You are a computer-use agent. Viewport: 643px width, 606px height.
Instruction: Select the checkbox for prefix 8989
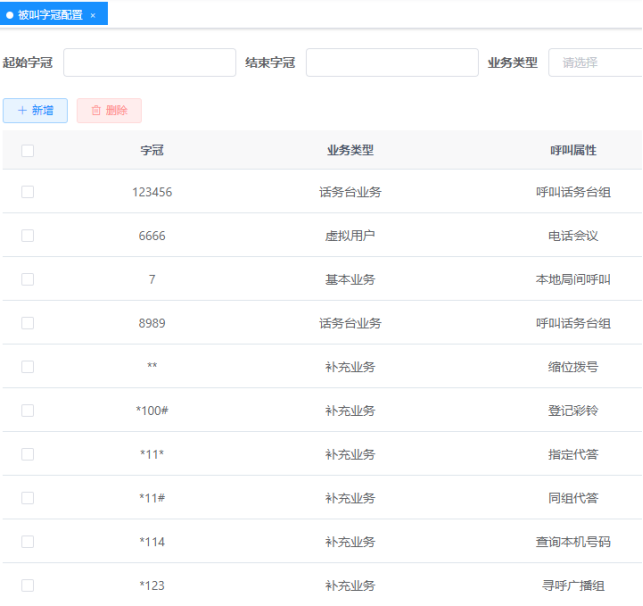[x=27, y=323]
